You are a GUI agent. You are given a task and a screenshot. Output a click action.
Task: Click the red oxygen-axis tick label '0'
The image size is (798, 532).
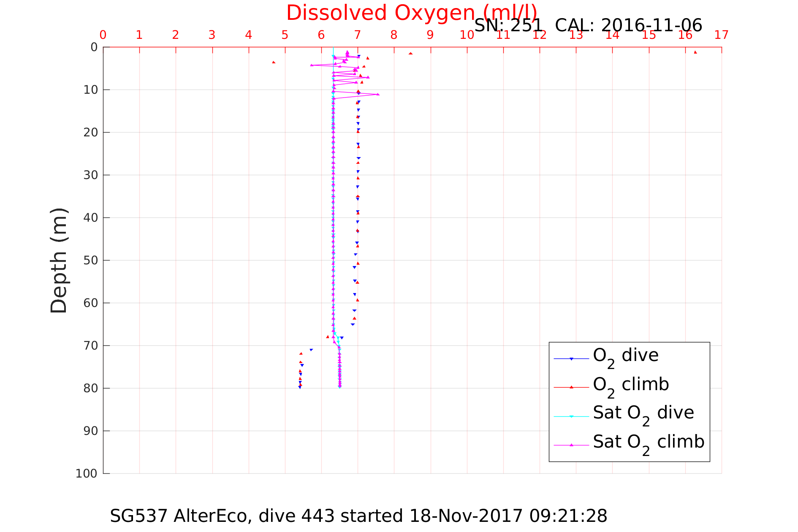pos(103,35)
